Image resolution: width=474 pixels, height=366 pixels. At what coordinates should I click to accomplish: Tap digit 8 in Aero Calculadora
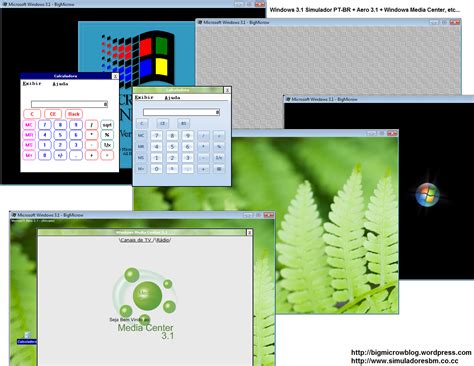[x=172, y=136]
